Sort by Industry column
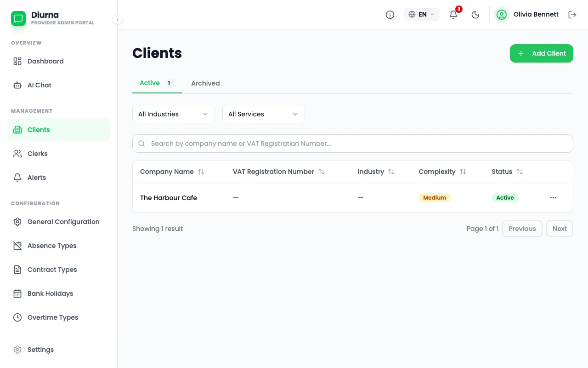The width and height of the screenshot is (588, 368). [376, 172]
